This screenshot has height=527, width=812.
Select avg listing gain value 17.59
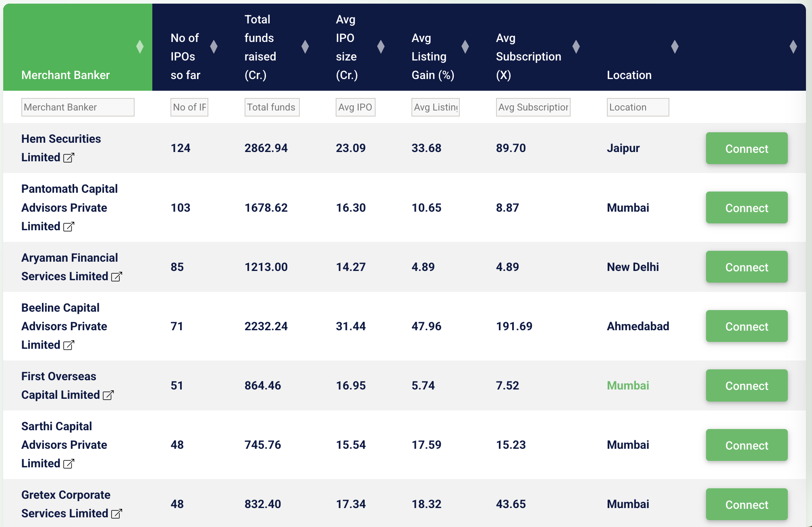[x=426, y=445]
